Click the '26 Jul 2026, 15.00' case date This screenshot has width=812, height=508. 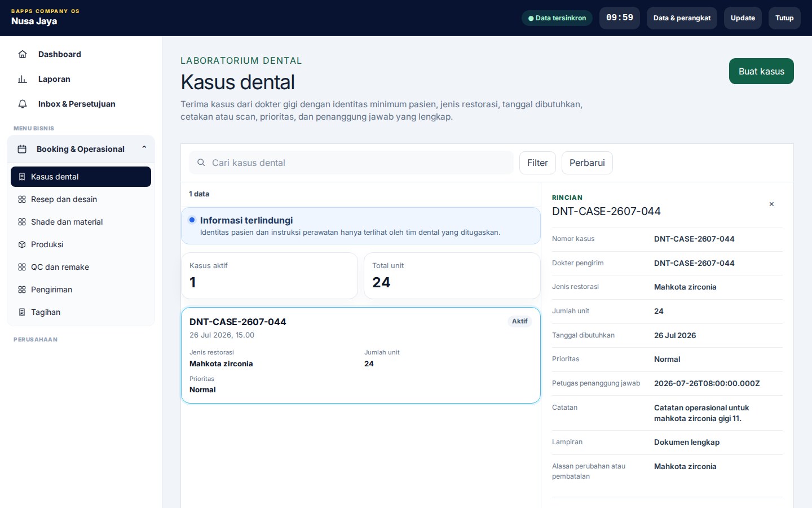tap(222, 335)
